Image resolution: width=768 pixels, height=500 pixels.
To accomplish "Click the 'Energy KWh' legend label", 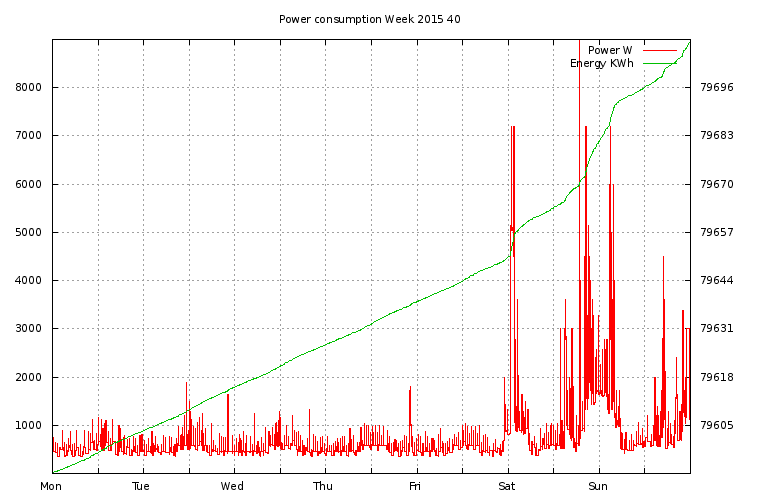I will click(601, 64).
